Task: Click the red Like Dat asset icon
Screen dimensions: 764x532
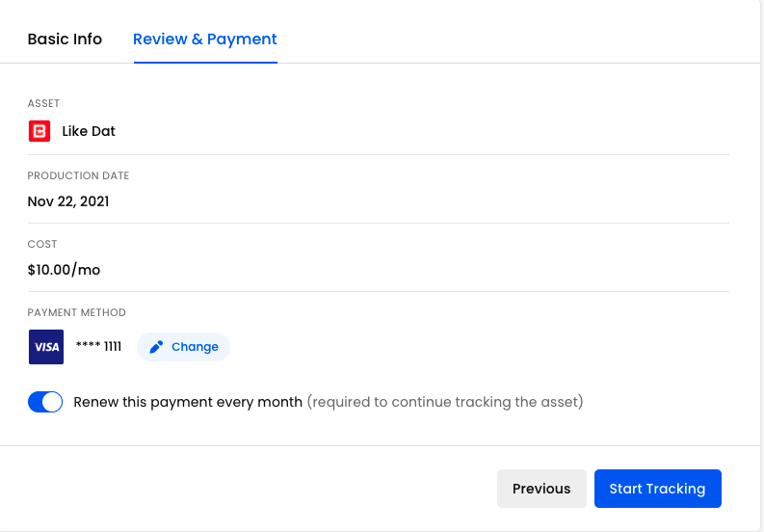Action: click(40, 131)
